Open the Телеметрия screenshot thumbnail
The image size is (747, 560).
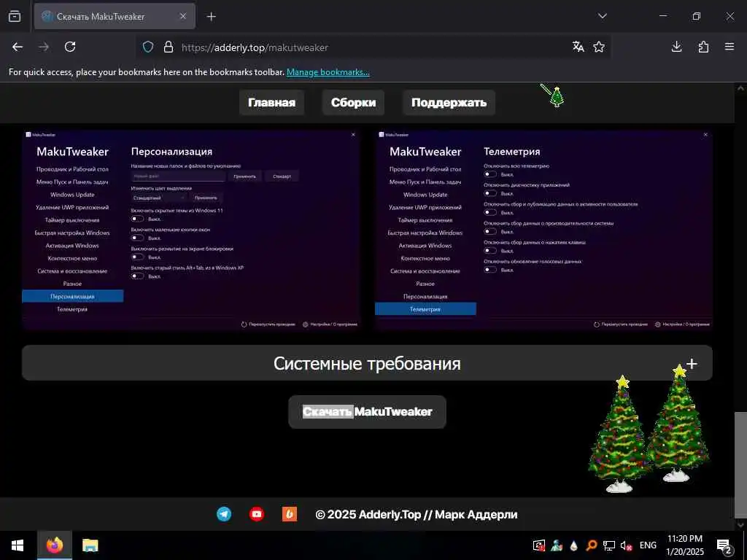[543, 230]
